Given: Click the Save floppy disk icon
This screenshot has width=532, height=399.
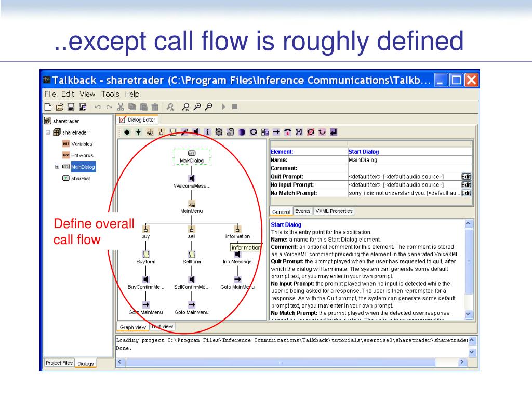Looking at the screenshot, I should point(71,107).
